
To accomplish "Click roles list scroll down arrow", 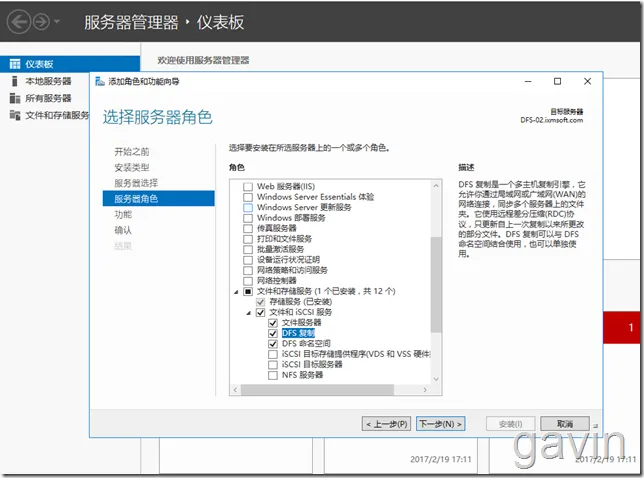I will 436,379.
